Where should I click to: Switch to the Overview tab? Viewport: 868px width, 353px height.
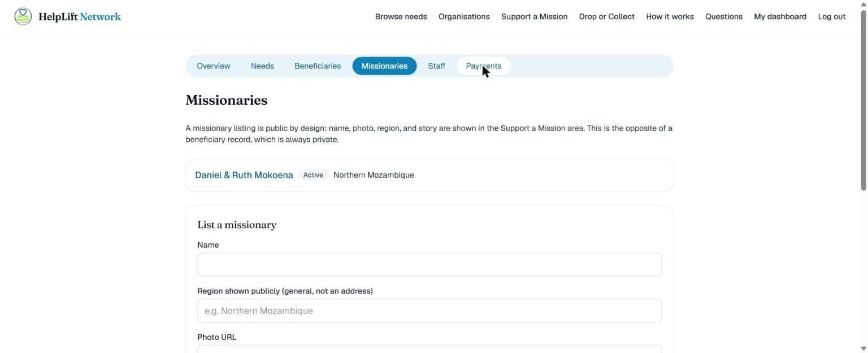(214, 66)
